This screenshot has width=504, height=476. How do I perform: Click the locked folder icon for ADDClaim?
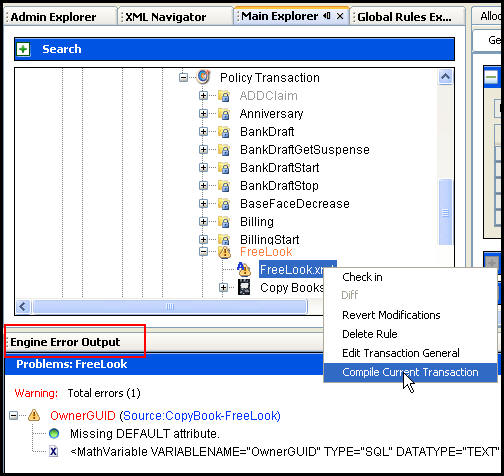point(224,96)
